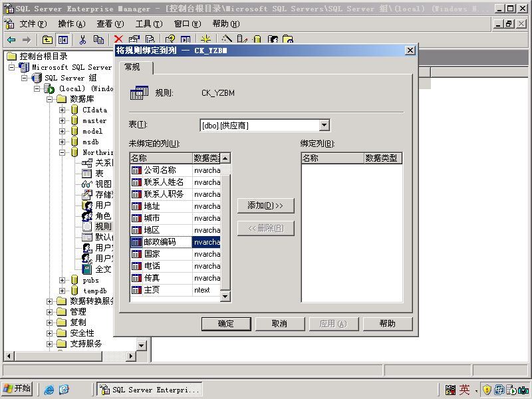Click the icon of the 公司名称 column row
This screenshot has width=532, height=399.
coord(136,170)
